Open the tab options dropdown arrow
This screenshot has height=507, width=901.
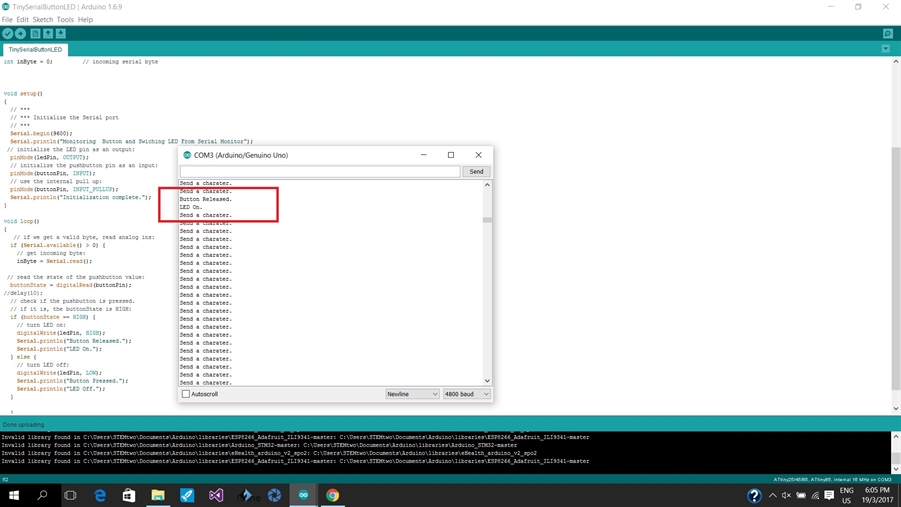point(885,49)
